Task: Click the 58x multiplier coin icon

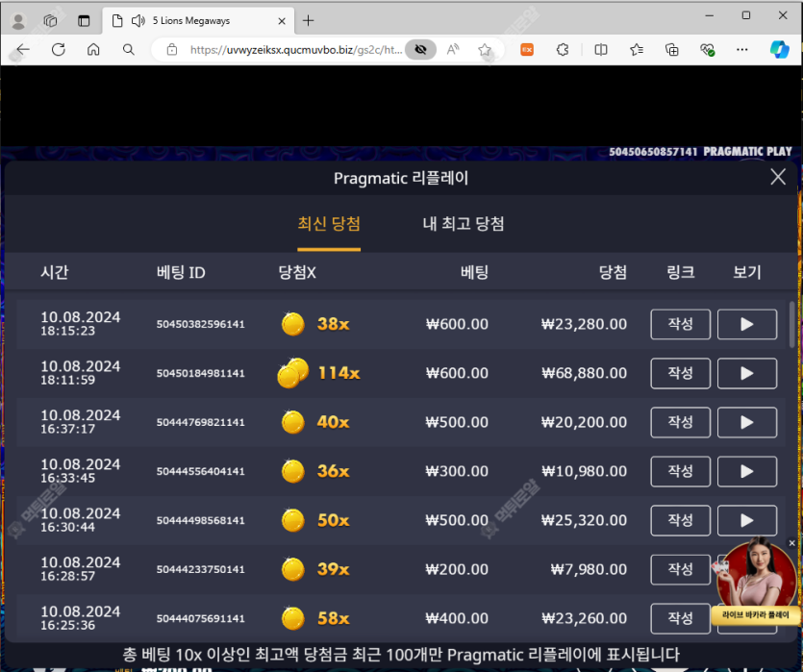Action: click(x=293, y=618)
